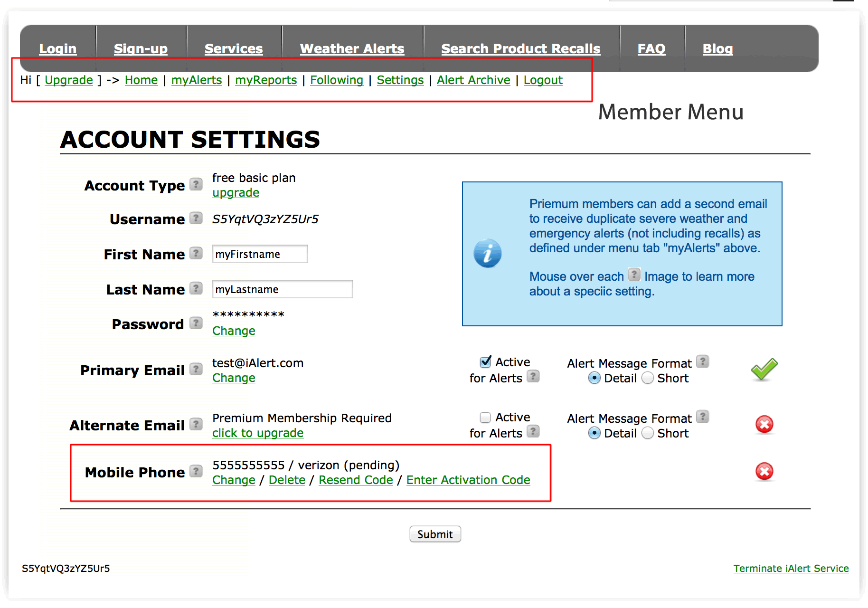Click the red X icon beside Alternate Email
Screen dimensions: 868x608
764,425
